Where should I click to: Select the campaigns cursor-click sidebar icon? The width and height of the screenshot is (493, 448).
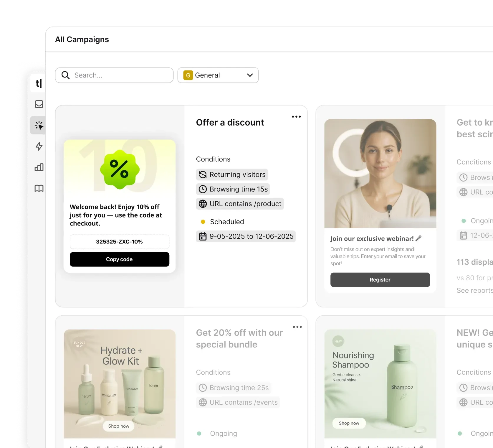pyautogui.click(x=39, y=125)
